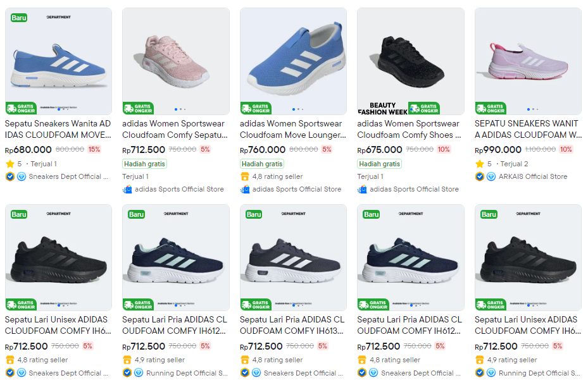
Task: Click the 15% discount tag beside Rp680.000
Action: (94, 150)
